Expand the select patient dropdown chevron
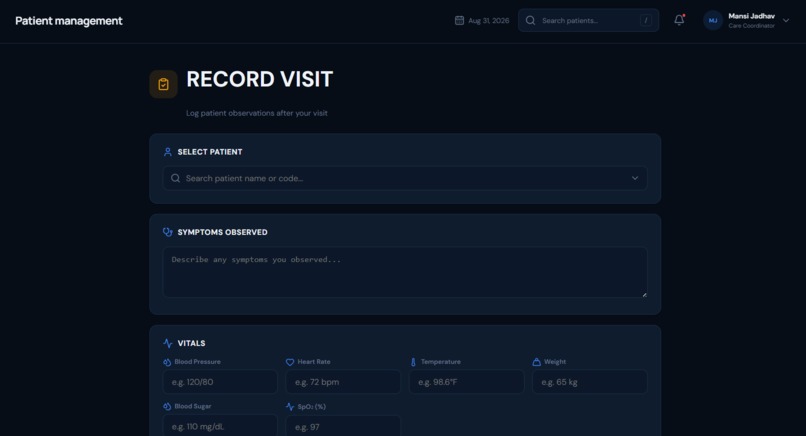The width and height of the screenshot is (806, 436). [635, 178]
